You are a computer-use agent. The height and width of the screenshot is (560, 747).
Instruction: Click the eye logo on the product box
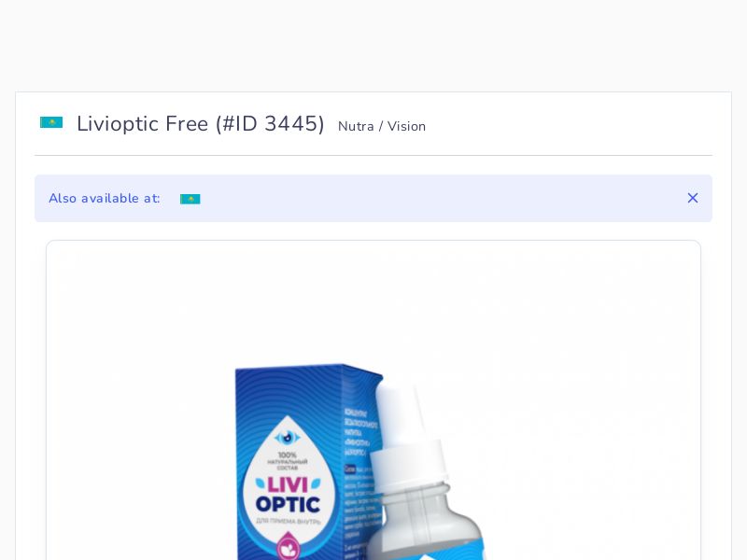tap(288, 437)
